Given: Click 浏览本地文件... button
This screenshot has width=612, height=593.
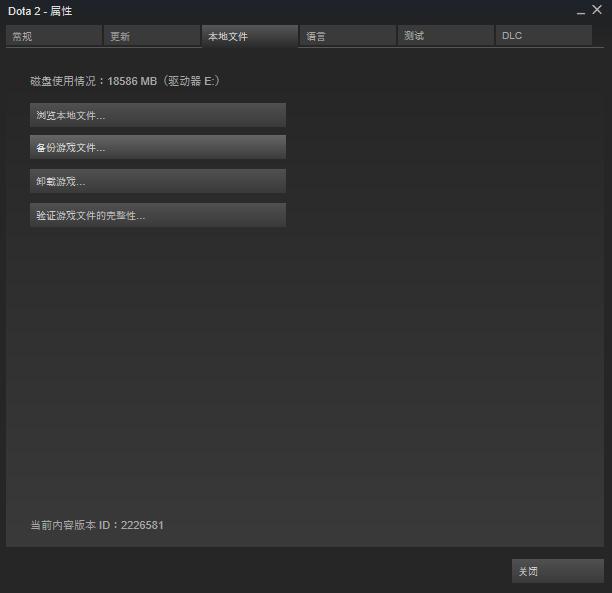Looking at the screenshot, I should 158,115.
